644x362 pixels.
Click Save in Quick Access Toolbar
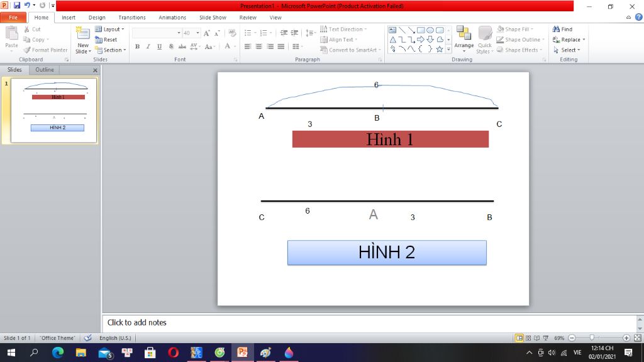pos(17,5)
